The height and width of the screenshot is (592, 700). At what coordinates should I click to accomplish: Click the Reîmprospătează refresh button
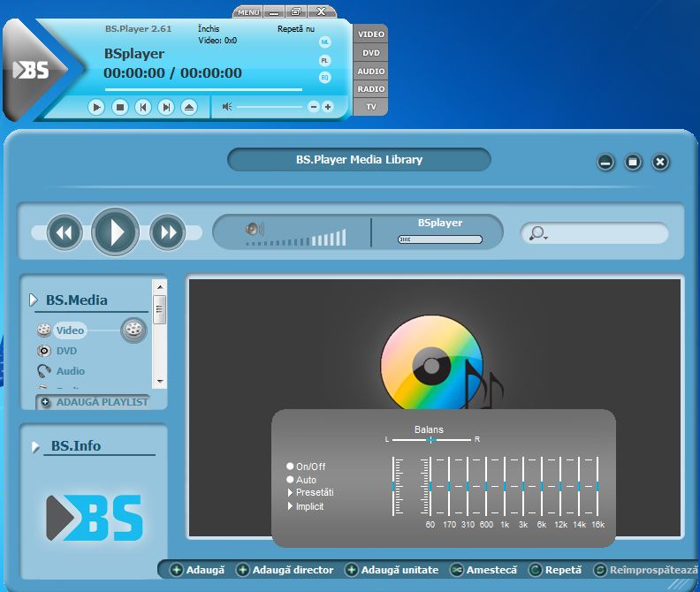(645, 570)
